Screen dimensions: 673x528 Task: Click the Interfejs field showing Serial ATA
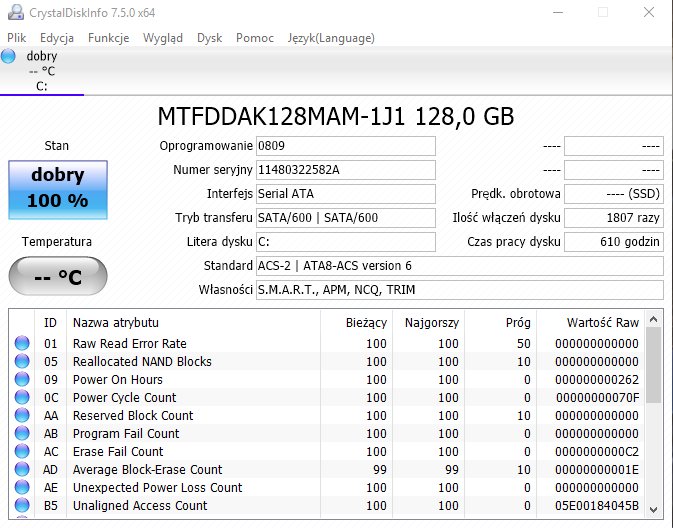346,194
